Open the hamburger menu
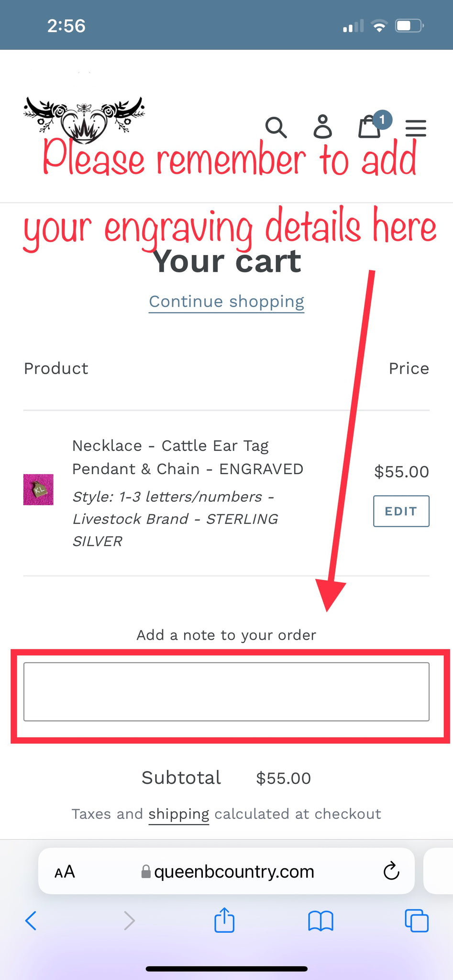 click(x=416, y=128)
